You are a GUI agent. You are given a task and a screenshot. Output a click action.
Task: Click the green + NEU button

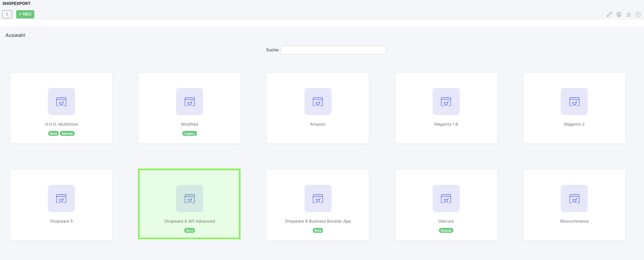pos(25,14)
